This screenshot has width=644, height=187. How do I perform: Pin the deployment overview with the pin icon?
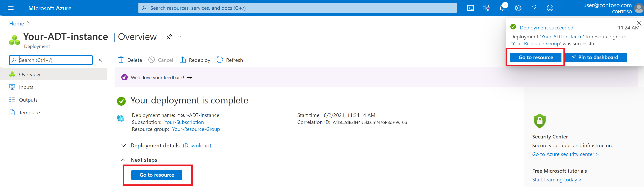click(169, 37)
